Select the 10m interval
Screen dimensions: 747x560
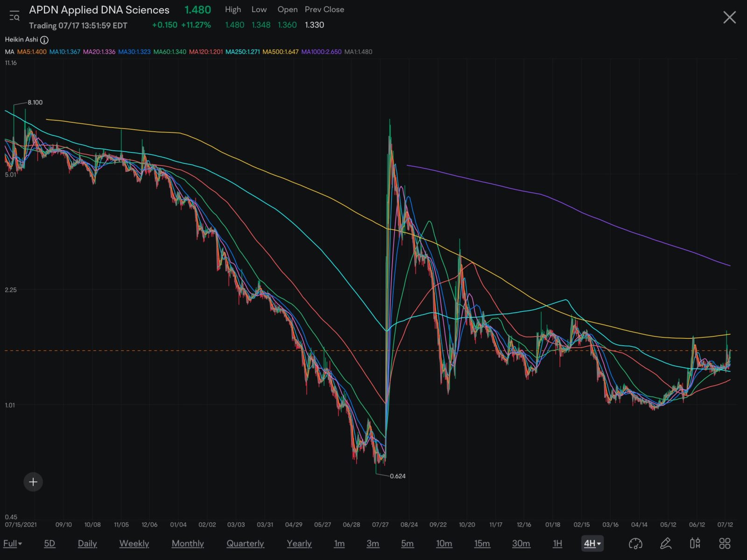coord(444,543)
